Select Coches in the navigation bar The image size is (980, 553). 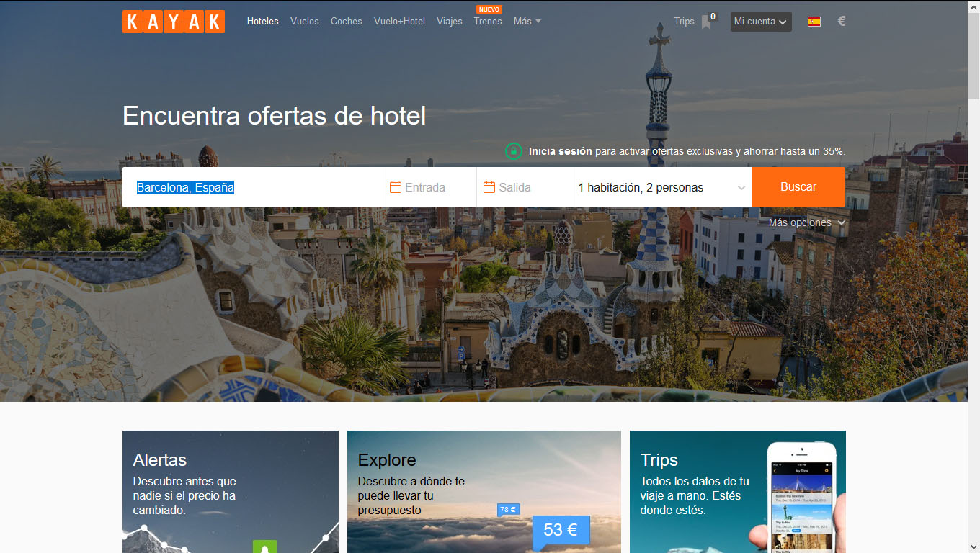(x=346, y=22)
